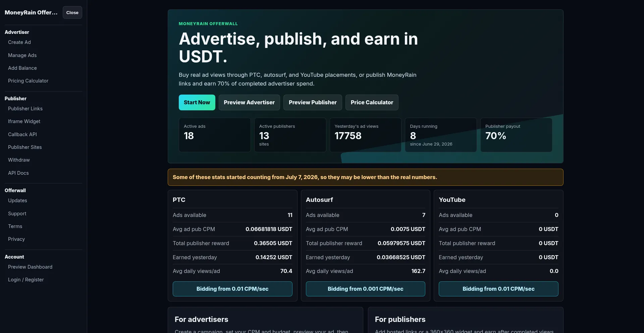644x333 pixels.
Task: Click the Account section heading in sidebar
Action: coord(14,257)
